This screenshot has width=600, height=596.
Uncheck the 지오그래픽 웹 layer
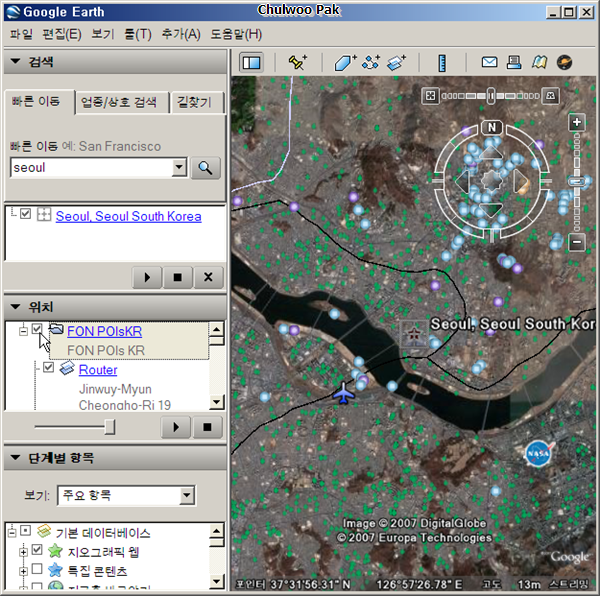coord(37,550)
